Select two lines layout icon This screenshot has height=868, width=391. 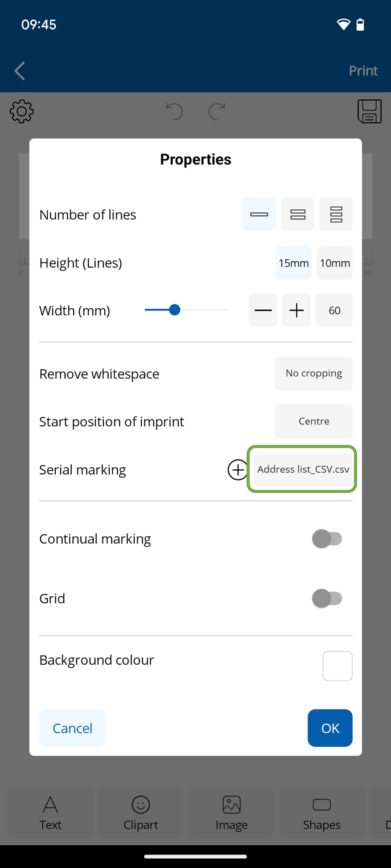[x=297, y=214]
